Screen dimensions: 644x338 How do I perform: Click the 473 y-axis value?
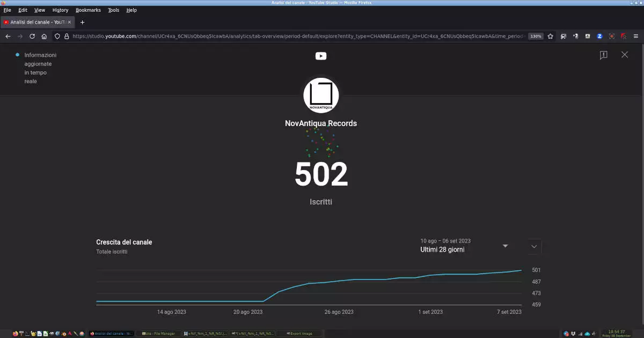tap(536, 293)
